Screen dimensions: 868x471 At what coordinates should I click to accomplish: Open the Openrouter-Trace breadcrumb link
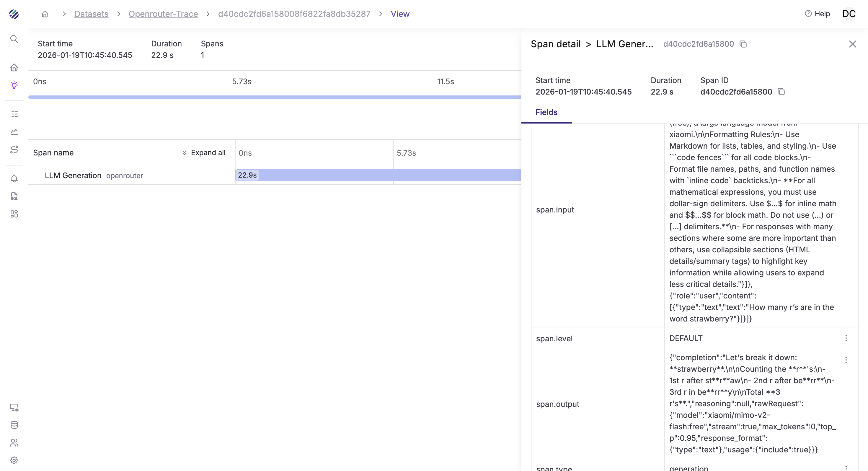coord(163,14)
